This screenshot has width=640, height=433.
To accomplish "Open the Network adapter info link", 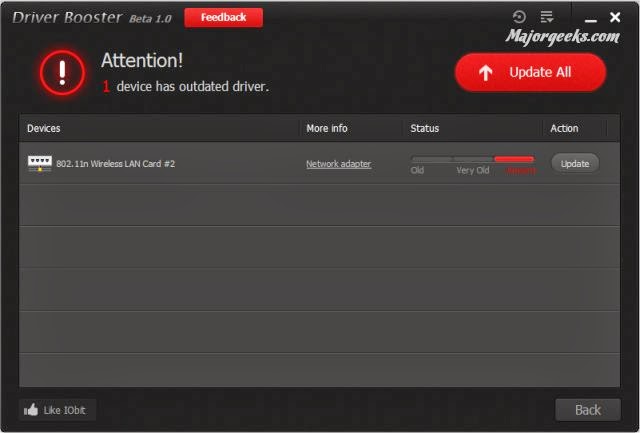I will (338, 164).
